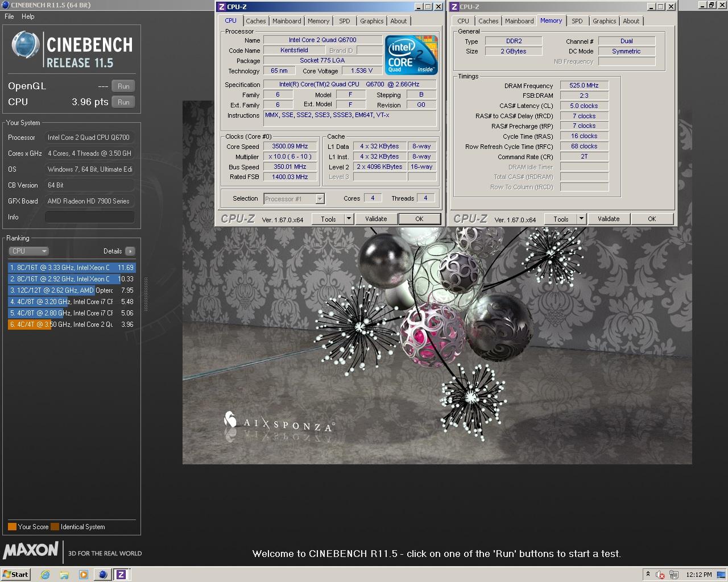Click Tools button in CPU-Z window showing memory timings
Image resolution: width=728 pixels, height=582 pixels.
click(x=561, y=219)
